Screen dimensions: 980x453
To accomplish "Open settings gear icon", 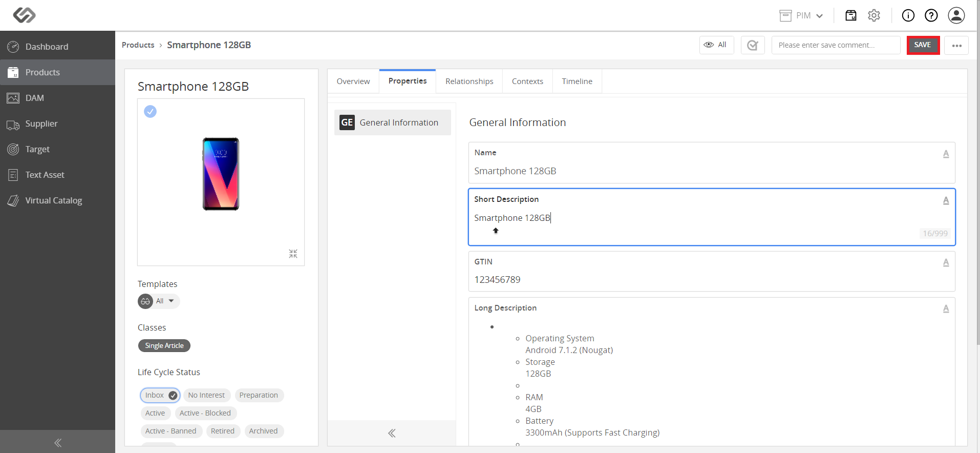I will coord(874,15).
